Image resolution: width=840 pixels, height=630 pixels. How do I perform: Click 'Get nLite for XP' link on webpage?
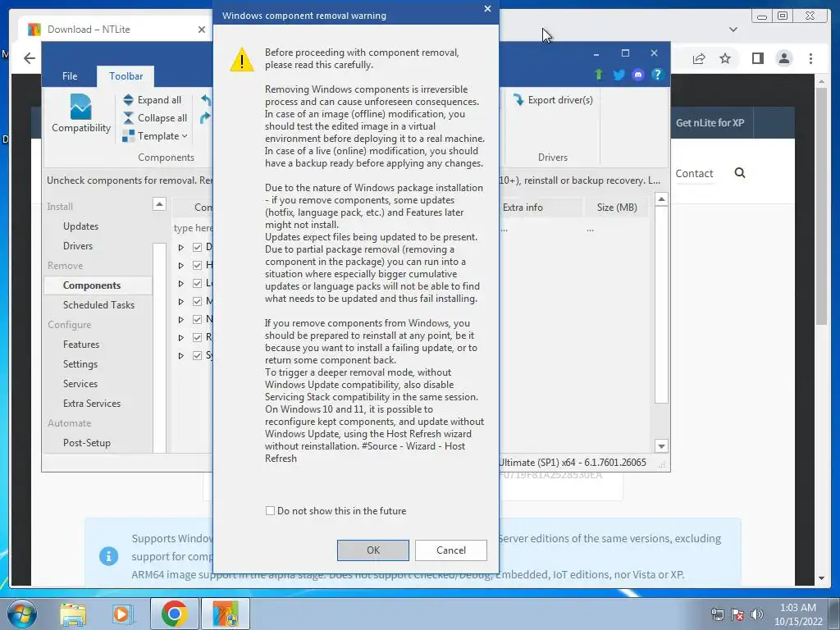pyautogui.click(x=710, y=123)
